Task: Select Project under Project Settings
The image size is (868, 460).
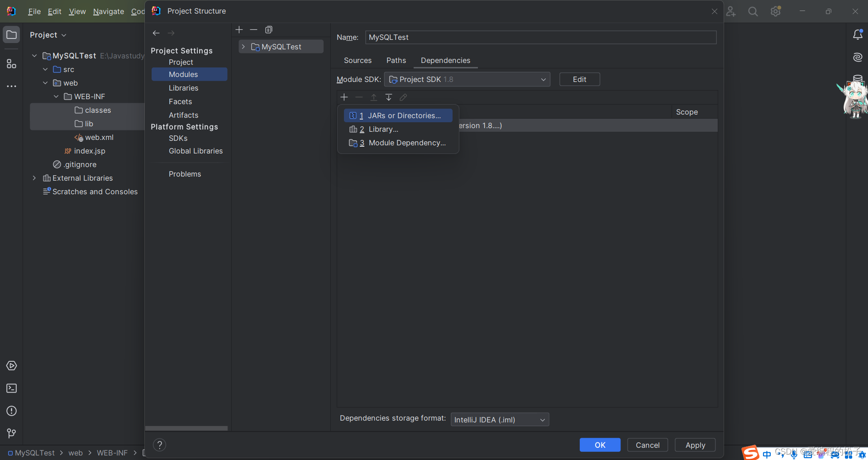Action: [181, 62]
